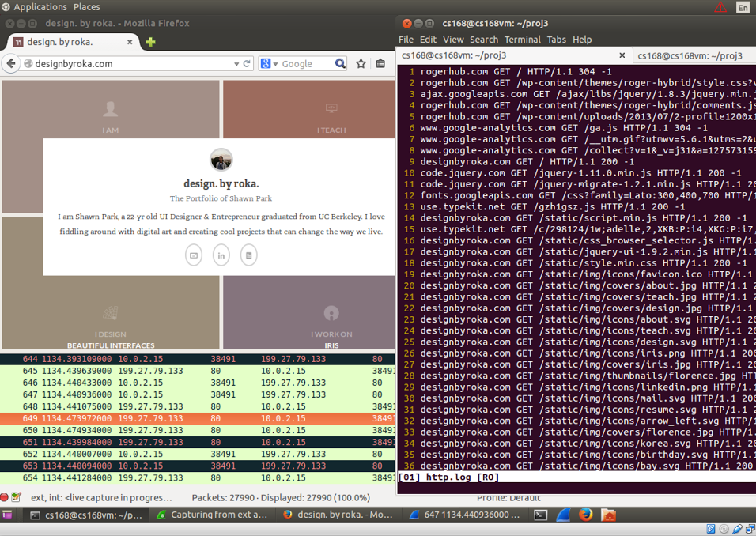The height and width of the screenshot is (536, 756).
Task: Open a new Firefox tab with the green plus
Action: click(x=150, y=42)
